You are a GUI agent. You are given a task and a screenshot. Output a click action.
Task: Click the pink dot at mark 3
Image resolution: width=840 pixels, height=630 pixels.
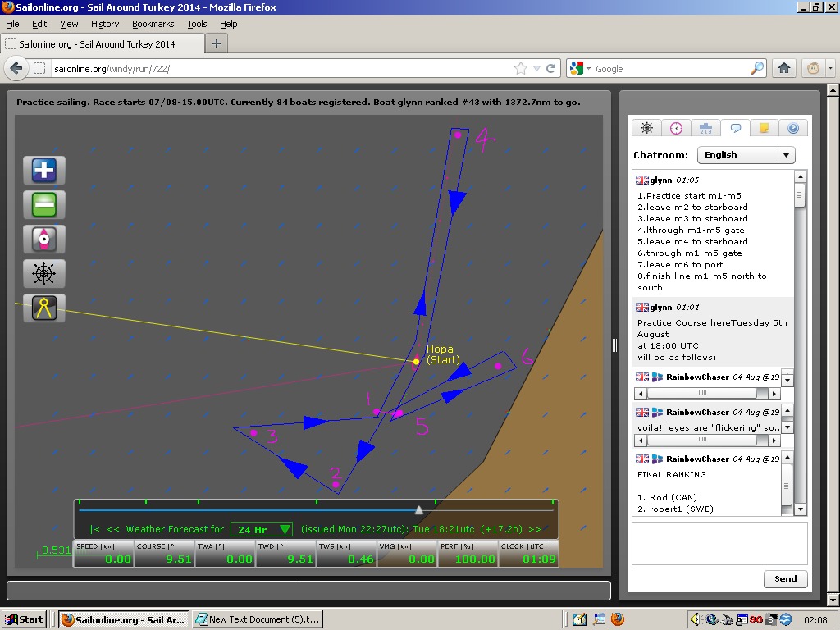pyautogui.click(x=253, y=433)
